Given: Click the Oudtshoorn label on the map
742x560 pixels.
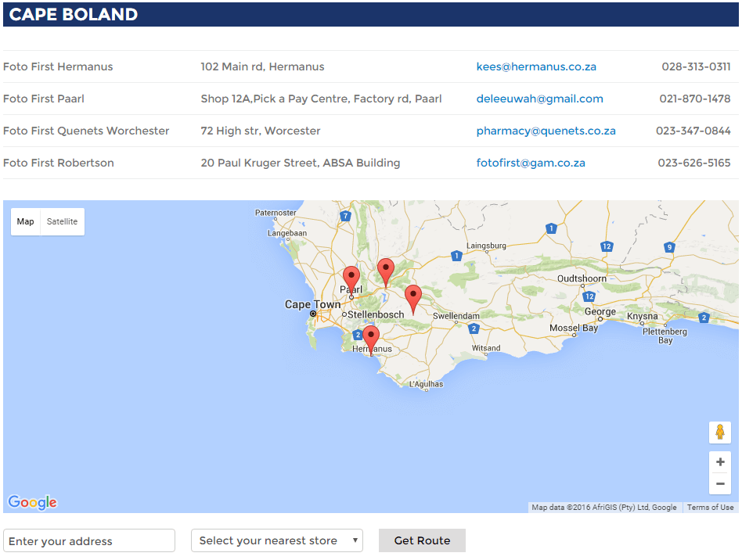Looking at the screenshot, I should tap(582, 278).
